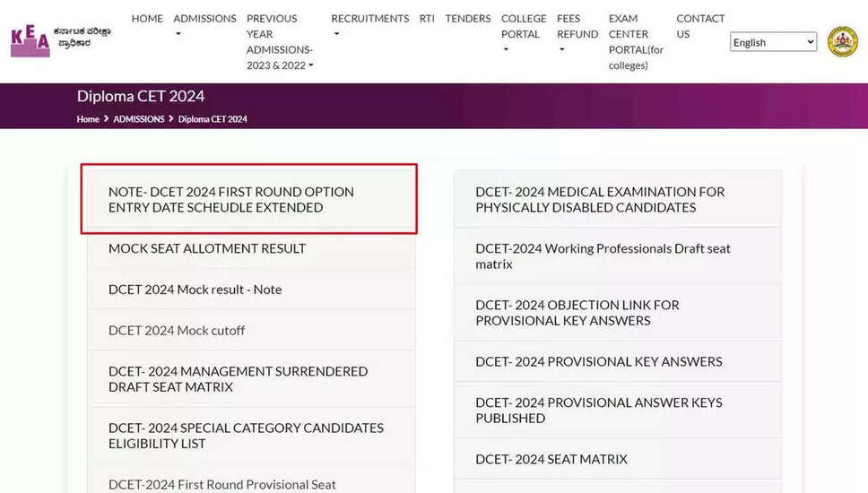Open Exam Center Portal for colleges

636,42
